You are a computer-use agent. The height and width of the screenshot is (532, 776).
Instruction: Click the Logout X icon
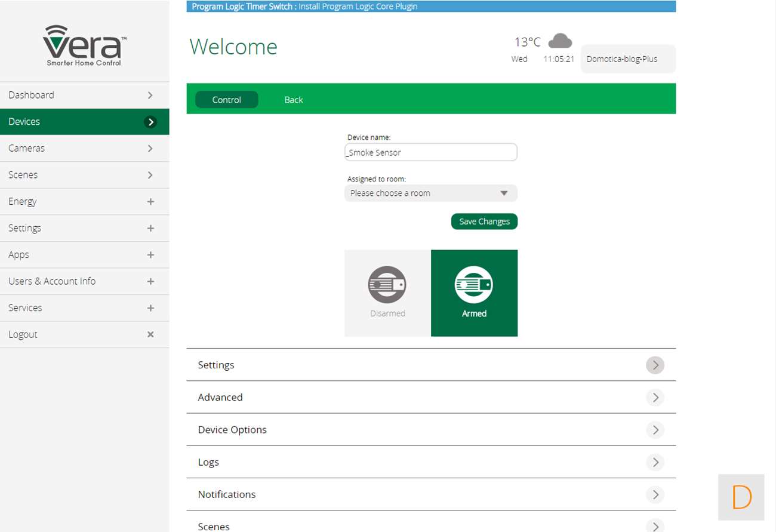click(150, 334)
